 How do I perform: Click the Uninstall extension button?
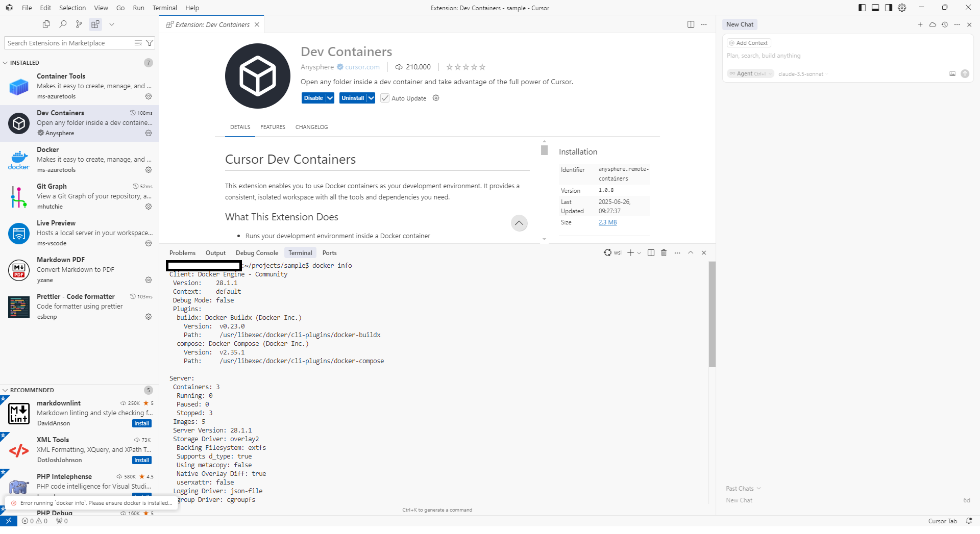click(x=353, y=98)
